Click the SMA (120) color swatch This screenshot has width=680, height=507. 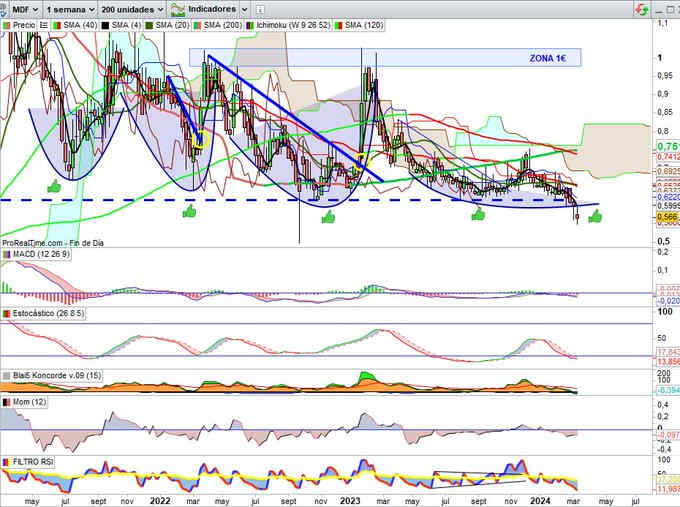(338, 26)
